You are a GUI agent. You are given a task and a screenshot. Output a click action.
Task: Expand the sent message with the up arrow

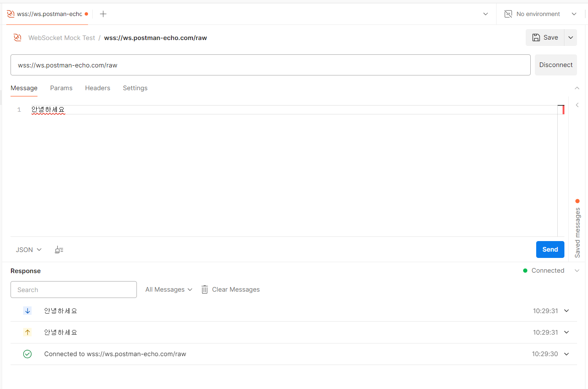click(567, 332)
